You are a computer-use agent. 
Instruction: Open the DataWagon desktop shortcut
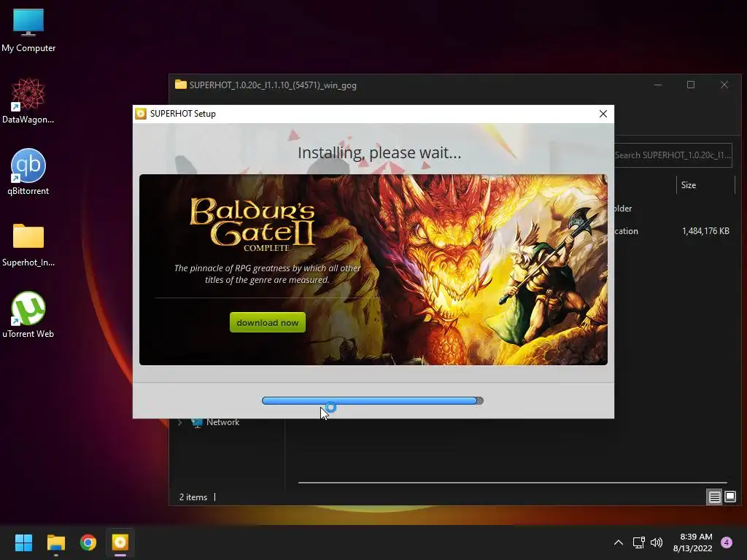click(28, 101)
